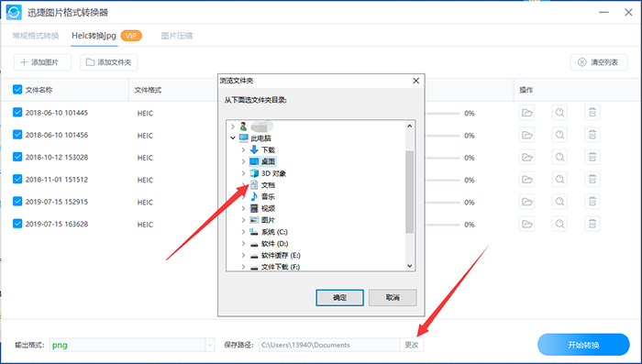Expand the 视频 folder node
Viewport: 642px width, 364px height.
(243, 208)
